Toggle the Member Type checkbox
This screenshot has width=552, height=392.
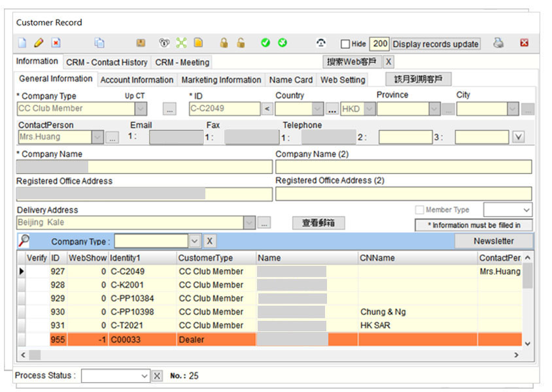pyautogui.click(x=419, y=210)
